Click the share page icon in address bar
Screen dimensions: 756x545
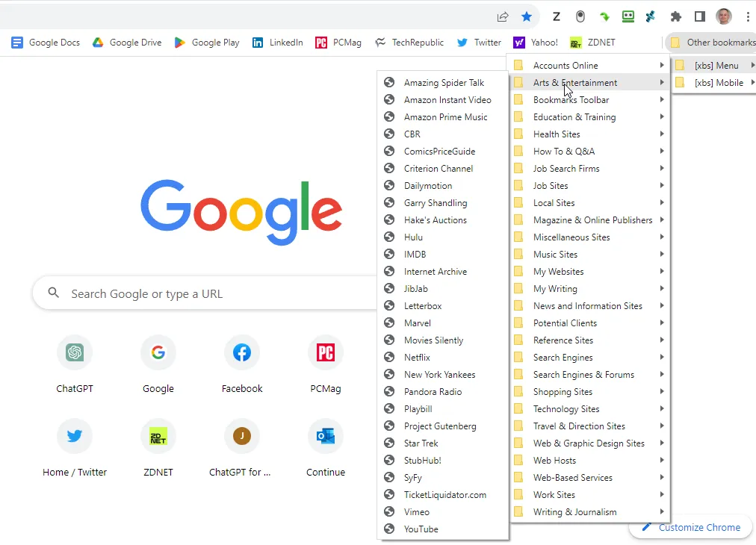(x=503, y=16)
